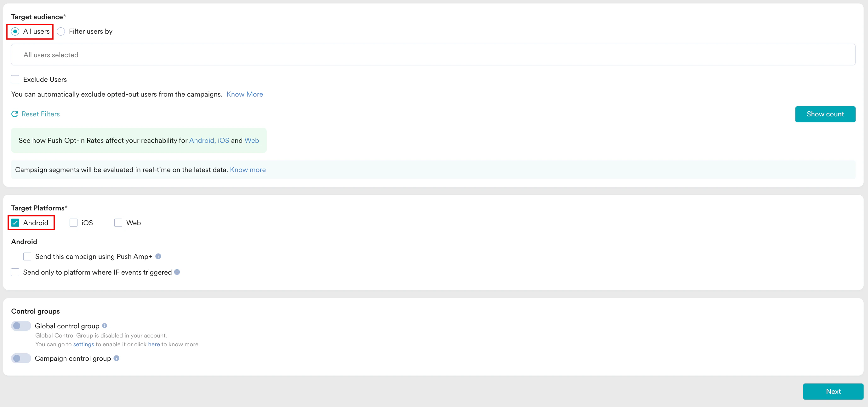Viewport: 868px width, 407px height.
Task: Check the Web platform checkbox
Action: 118,222
